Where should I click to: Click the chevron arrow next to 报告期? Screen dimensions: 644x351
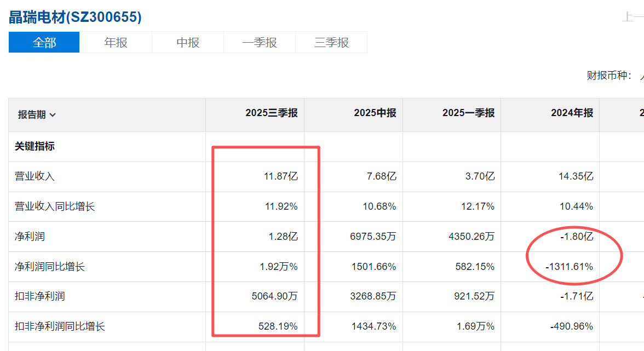click(53, 115)
